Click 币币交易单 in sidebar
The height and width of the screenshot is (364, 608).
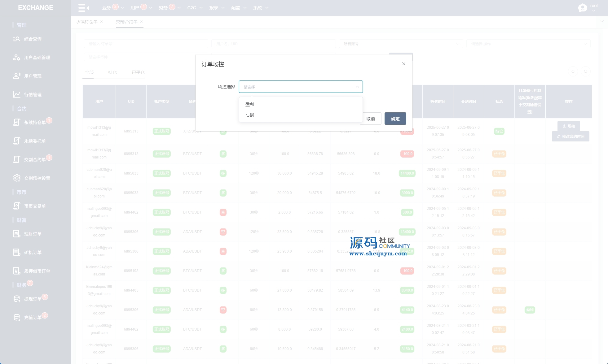click(x=35, y=206)
